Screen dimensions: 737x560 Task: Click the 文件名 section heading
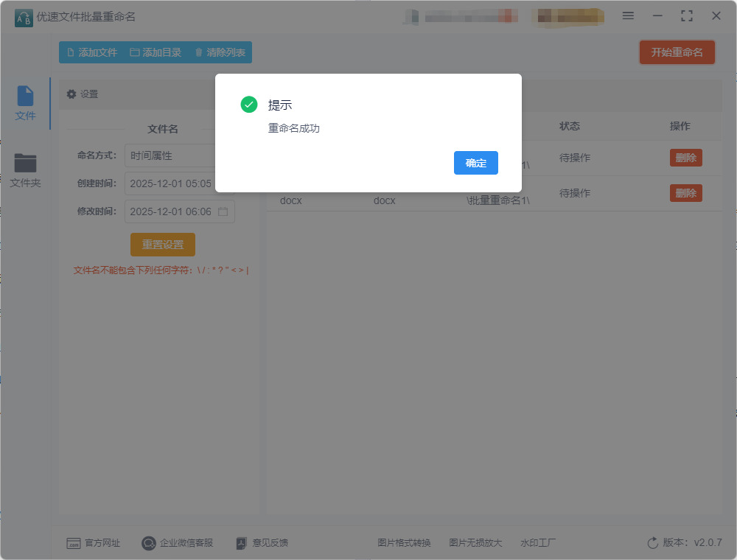(163, 129)
